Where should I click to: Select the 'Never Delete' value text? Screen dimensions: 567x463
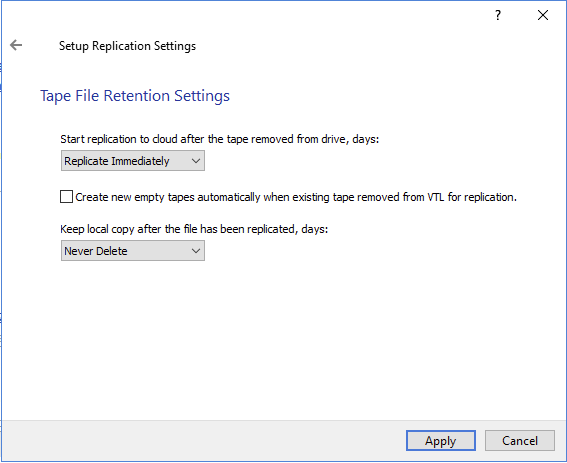(96, 251)
